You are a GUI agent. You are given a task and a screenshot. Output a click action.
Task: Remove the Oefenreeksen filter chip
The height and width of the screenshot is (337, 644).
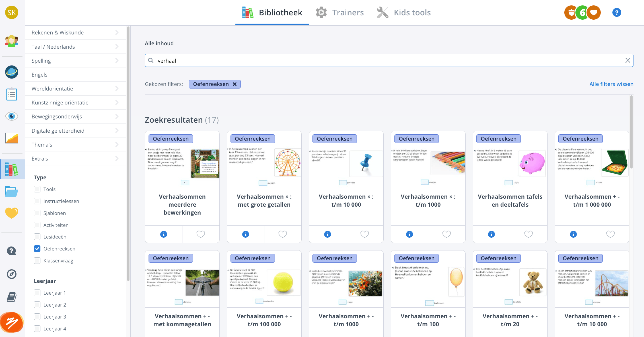(234, 84)
